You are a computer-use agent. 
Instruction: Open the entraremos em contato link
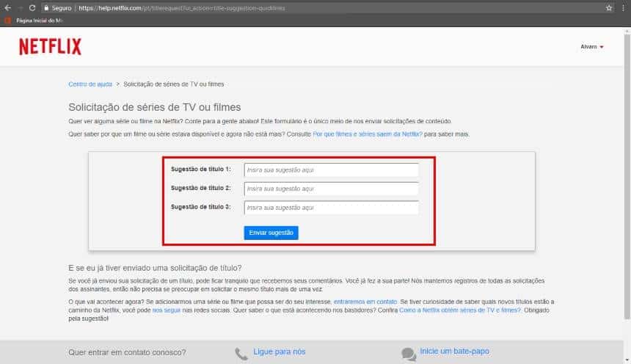coord(365,302)
